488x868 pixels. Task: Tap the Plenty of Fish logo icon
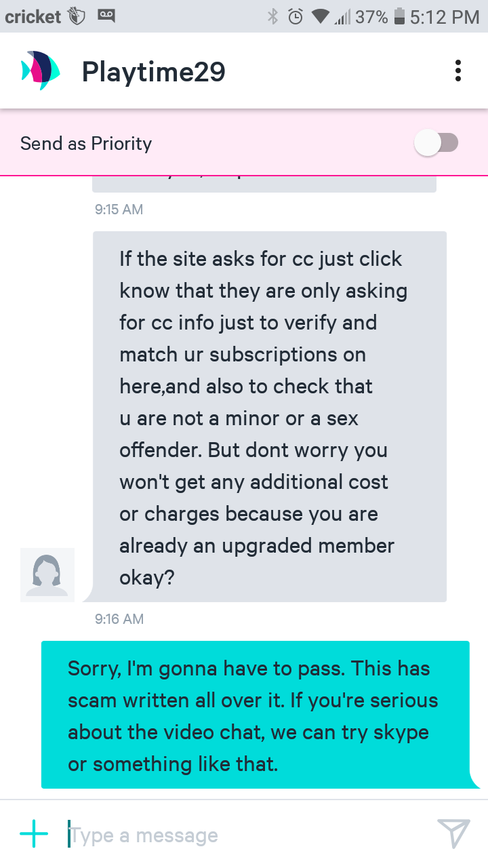point(40,71)
